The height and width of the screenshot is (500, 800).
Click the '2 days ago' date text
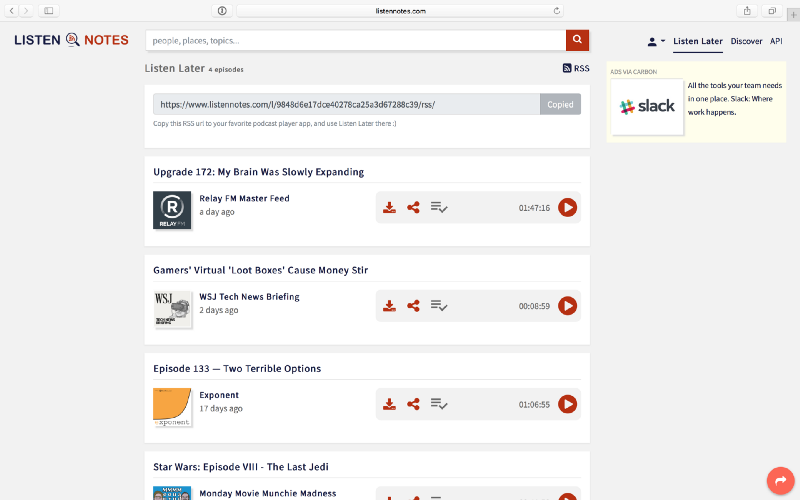point(218,310)
